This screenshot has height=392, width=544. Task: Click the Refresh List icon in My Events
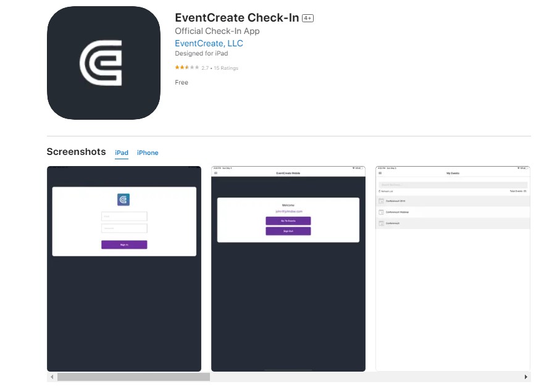(379, 191)
